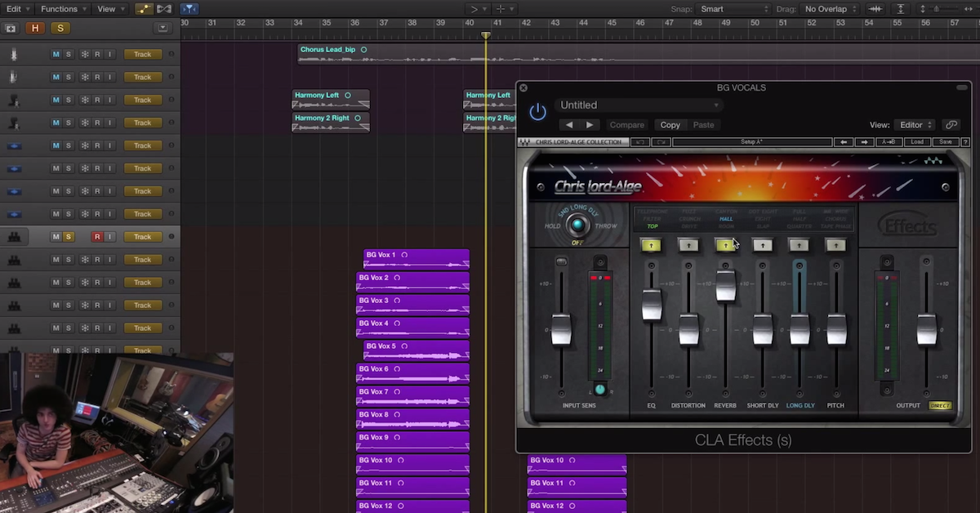Click Compare in the plugin header
Screen dimensions: 980x513
(626, 124)
